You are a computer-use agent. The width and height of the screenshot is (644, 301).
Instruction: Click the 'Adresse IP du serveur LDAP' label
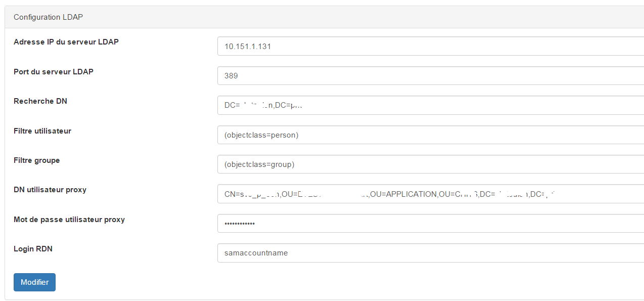[x=66, y=42]
